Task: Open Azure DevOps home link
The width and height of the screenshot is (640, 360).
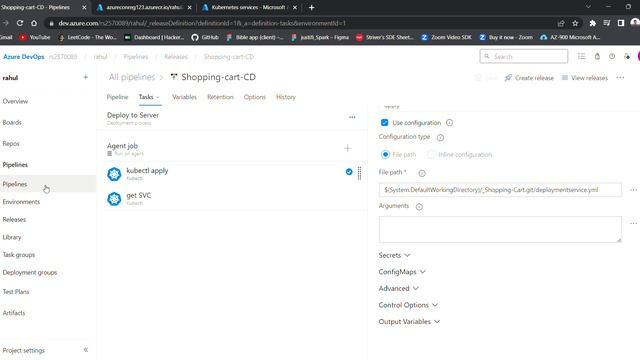Action: (x=24, y=57)
